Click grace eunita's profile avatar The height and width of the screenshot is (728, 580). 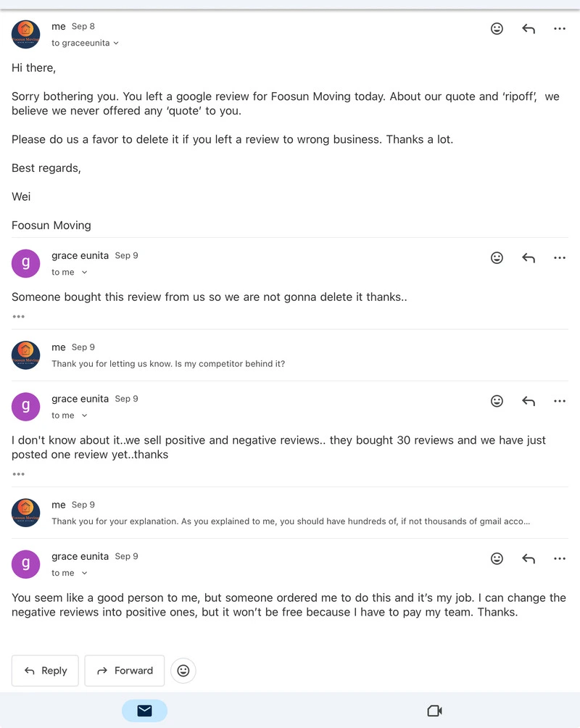point(25,263)
